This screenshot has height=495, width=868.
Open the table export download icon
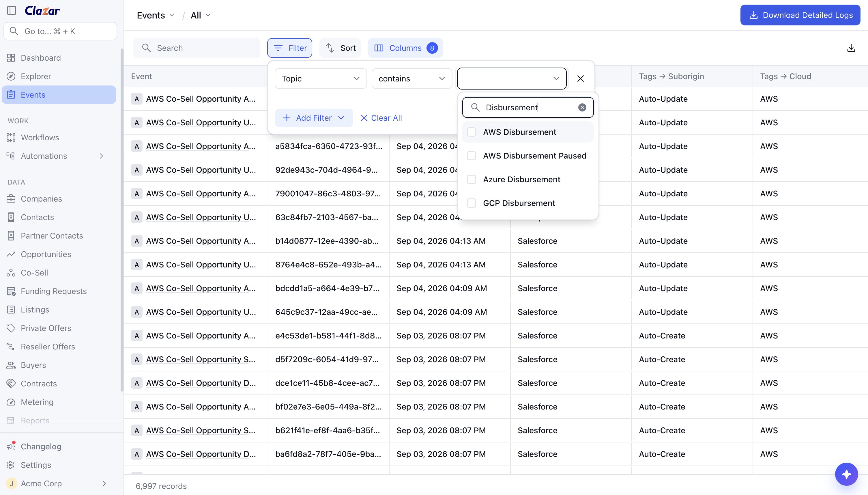[851, 48]
